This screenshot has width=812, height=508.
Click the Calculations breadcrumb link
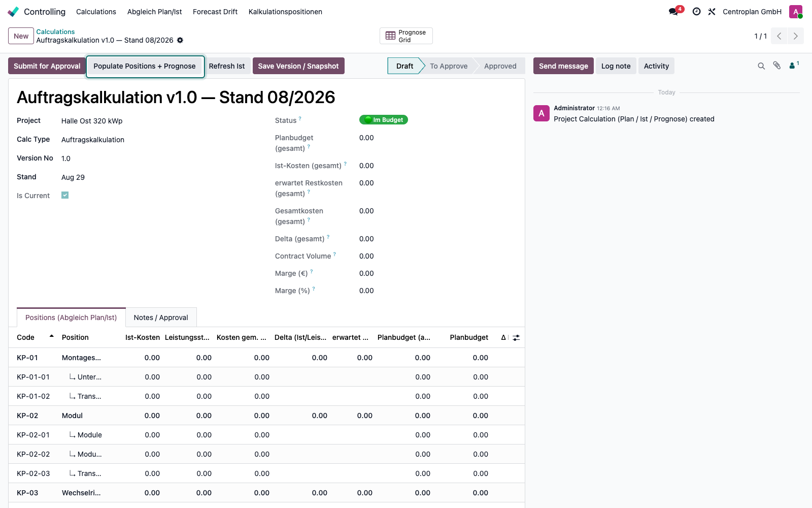(x=55, y=31)
